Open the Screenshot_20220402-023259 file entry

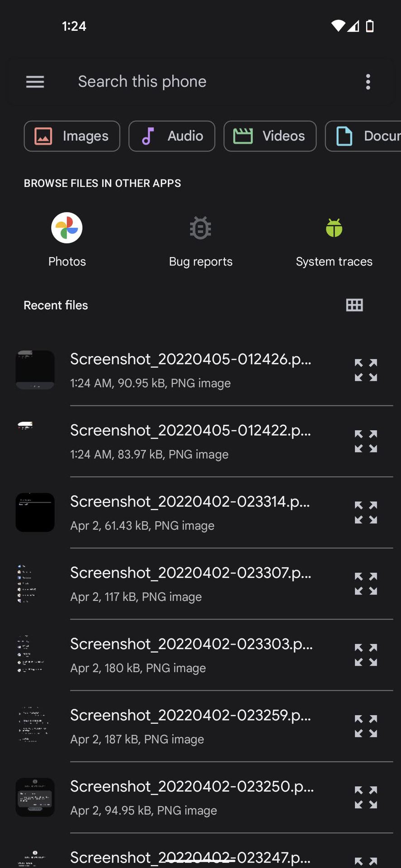click(x=190, y=726)
